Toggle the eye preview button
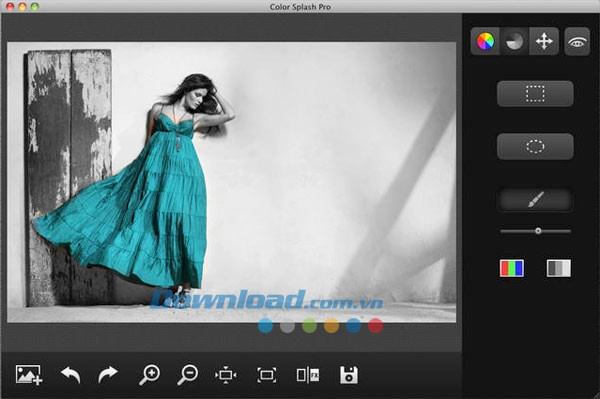This screenshot has height=399, width=600. pyautogui.click(x=577, y=41)
